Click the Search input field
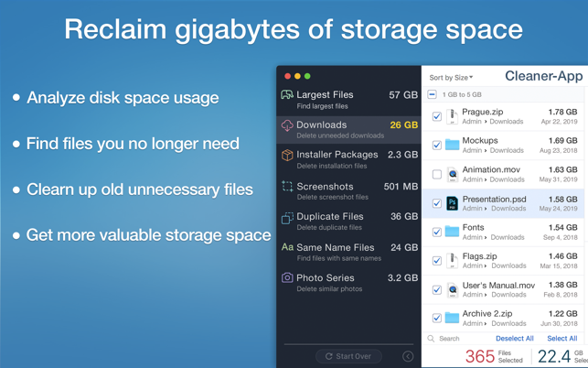Screen dimensions: 588x368 (x=457, y=339)
